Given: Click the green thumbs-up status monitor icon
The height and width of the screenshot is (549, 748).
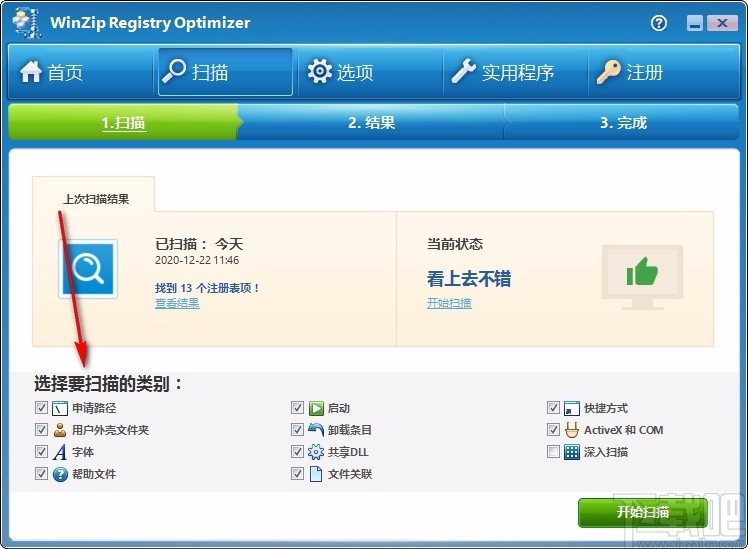Looking at the screenshot, I should 642,277.
